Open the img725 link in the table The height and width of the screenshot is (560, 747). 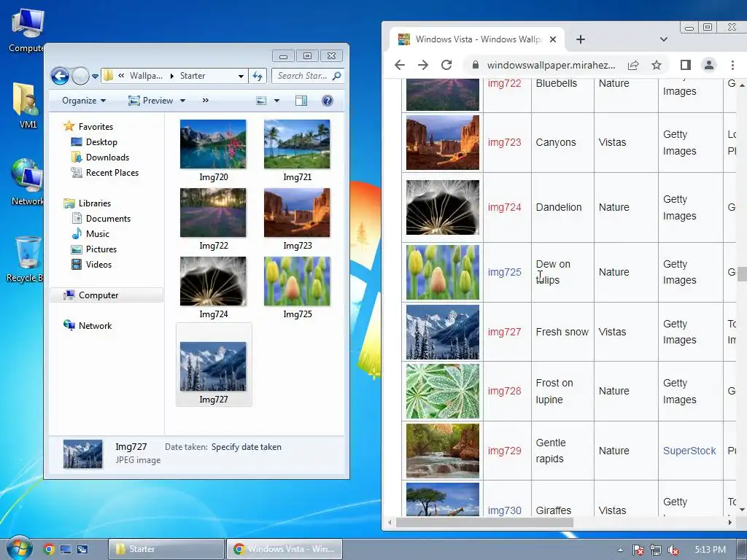pos(505,272)
